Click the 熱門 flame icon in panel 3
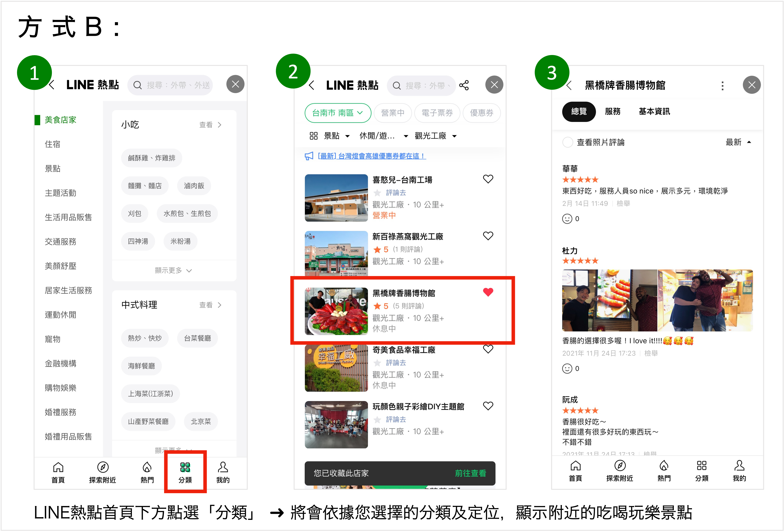 (664, 466)
